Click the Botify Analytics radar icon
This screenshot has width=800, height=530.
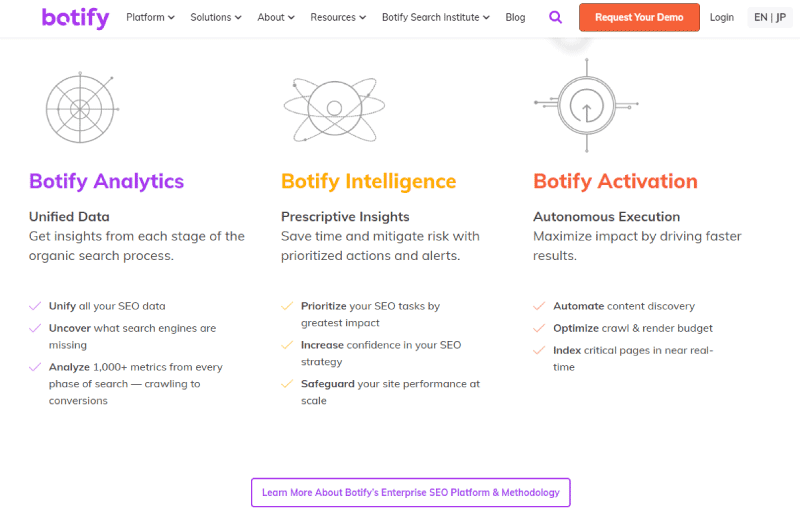pyautogui.click(x=82, y=108)
